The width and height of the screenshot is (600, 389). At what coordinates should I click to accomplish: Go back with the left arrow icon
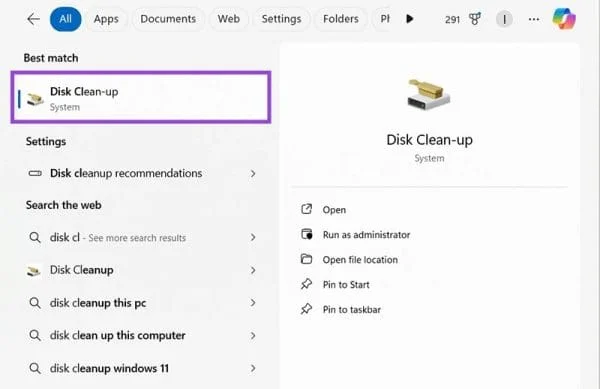point(34,19)
